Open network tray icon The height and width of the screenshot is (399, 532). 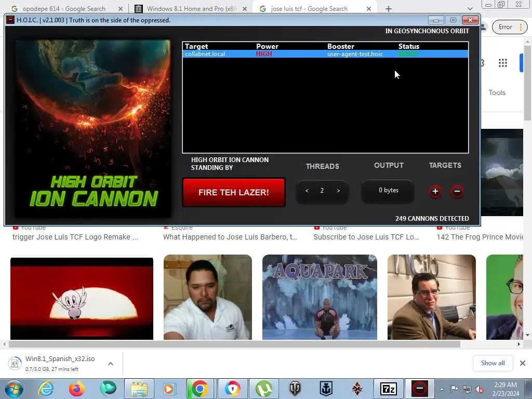(x=467, y=389)
